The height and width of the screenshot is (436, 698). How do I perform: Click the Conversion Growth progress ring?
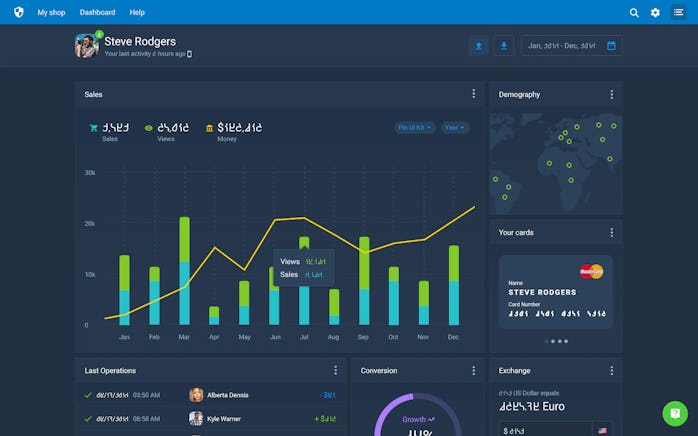(x=417, y=414)
